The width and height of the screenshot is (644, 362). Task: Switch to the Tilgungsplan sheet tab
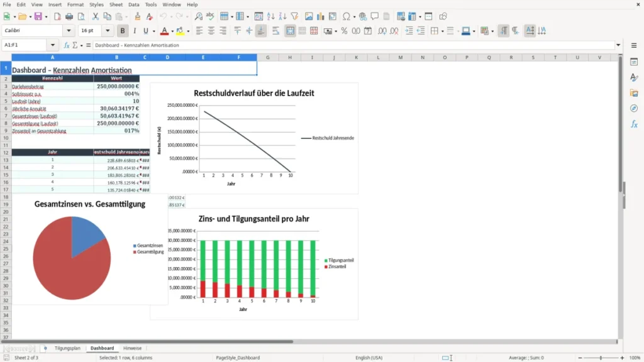pos(67,348)
